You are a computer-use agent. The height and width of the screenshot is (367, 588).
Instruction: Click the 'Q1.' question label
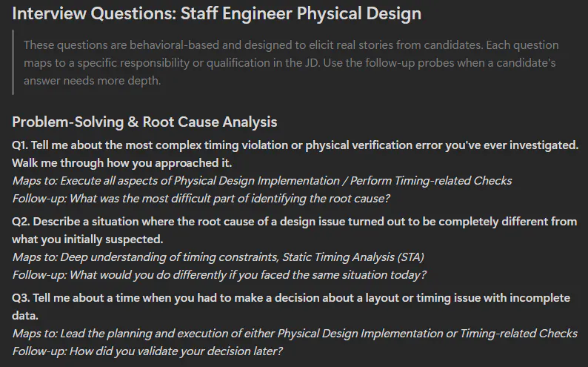[x=21, y=145]
